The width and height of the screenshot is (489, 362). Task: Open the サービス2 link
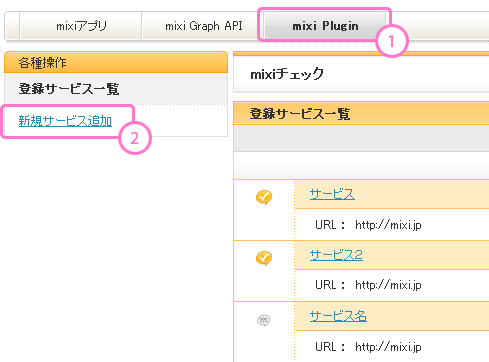(336, 255)
